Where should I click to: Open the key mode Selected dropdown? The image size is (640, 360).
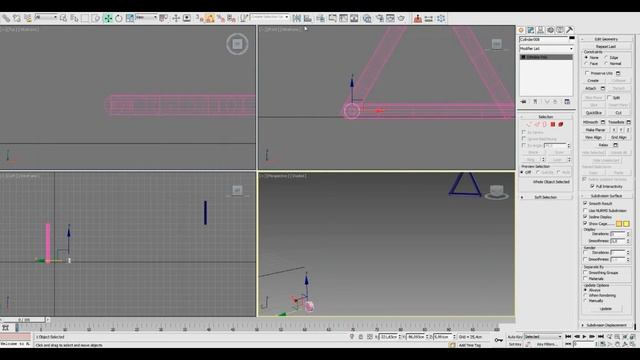543,337
